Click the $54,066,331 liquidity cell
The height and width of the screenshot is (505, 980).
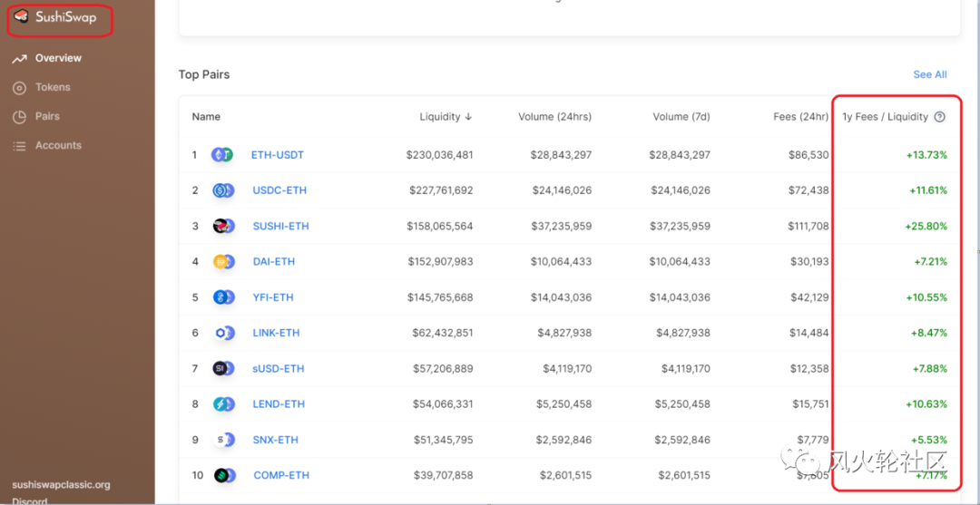pos(443,403)
